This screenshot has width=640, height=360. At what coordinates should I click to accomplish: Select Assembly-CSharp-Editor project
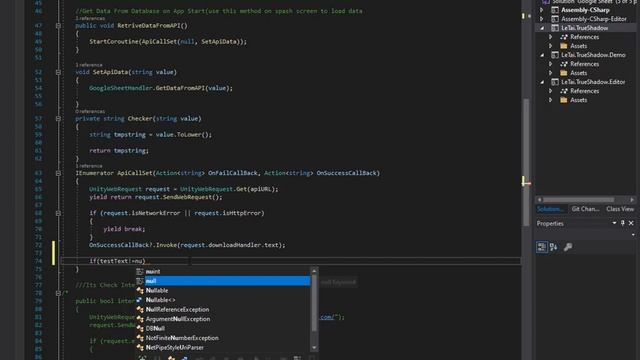pyautogui.click(x=593, y=19)
